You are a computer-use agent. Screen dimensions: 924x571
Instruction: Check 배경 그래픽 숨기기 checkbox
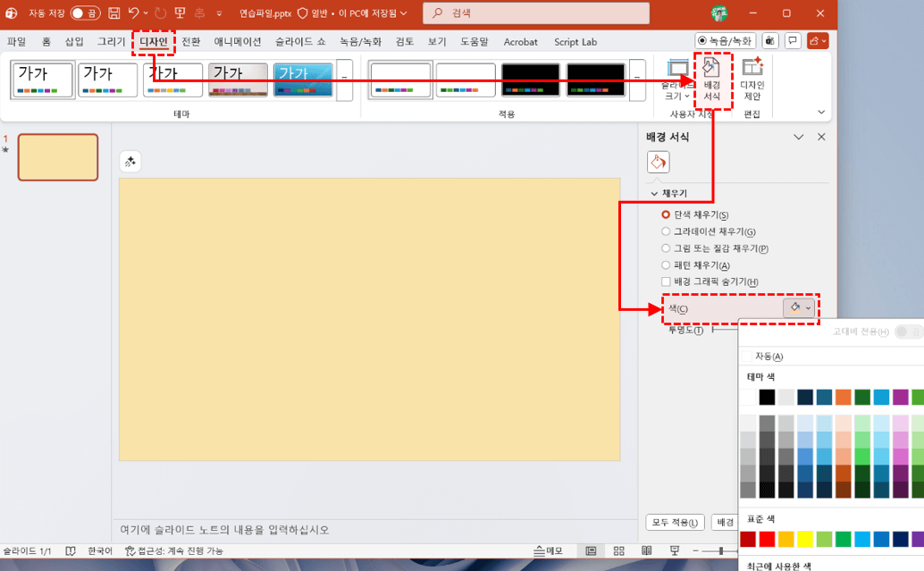[665, 281]
